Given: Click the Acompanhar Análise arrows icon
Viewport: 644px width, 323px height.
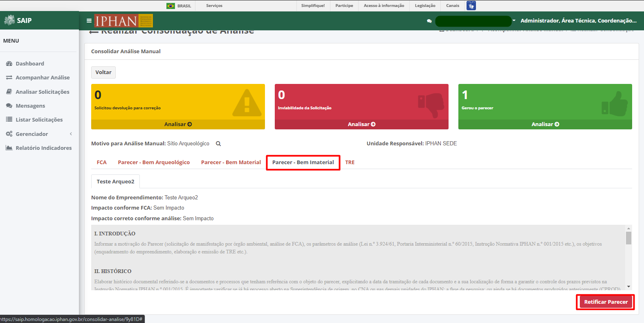Looking at the screenshot, I should click(9, 77).
